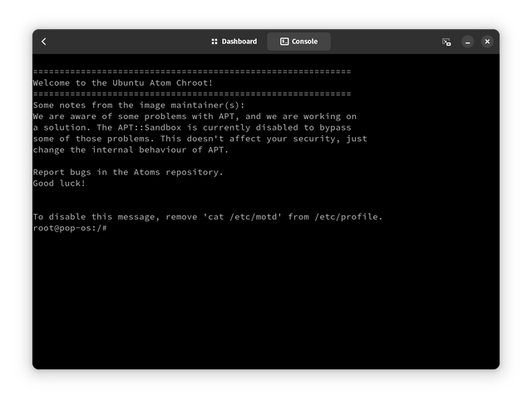This screenshot has width=532, height=405.
Task: Click the detach console window icon
Action: coord(446,42)
